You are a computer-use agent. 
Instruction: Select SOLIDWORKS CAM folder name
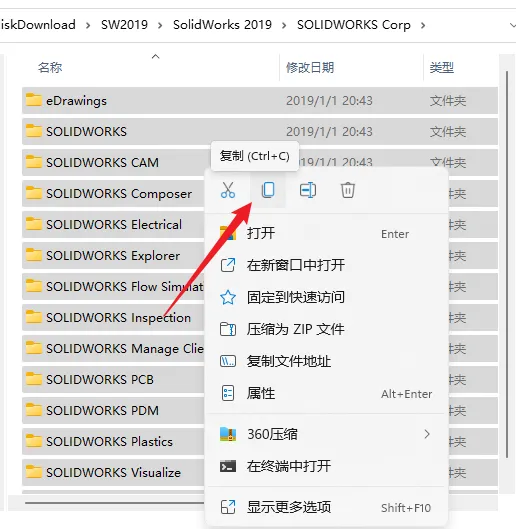pos(102,163)
